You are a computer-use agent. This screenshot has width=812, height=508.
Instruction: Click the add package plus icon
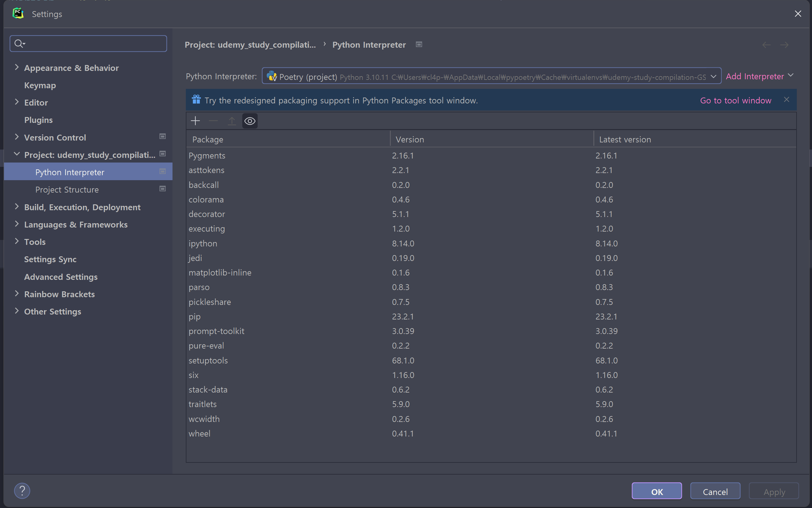(195, 121)
